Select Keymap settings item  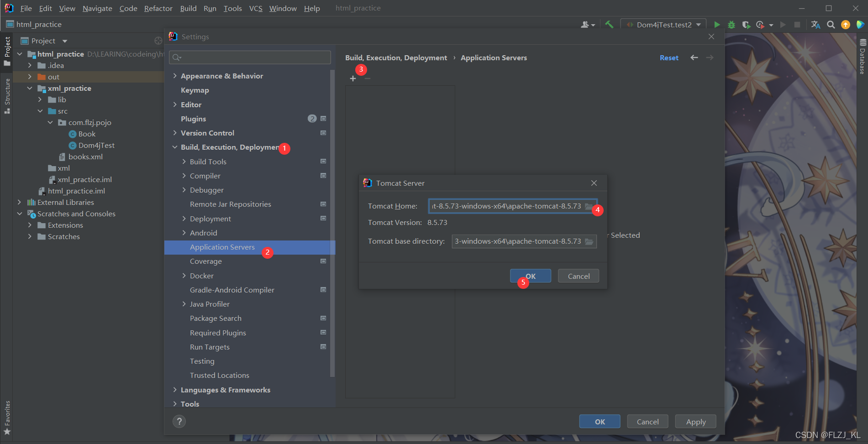tap(195, 90)
